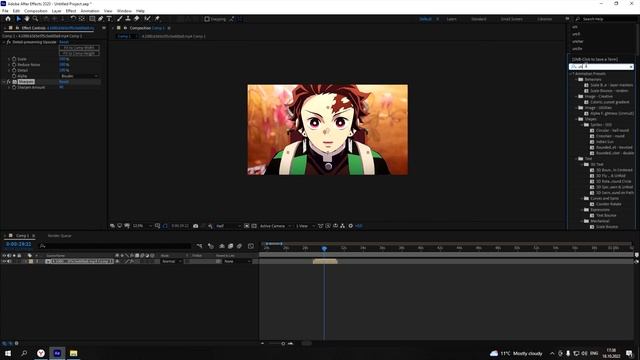Open File Explorer from the taskbar
Image resolution: width=640 pixels, height=360 pixels.
pos(73,353)
